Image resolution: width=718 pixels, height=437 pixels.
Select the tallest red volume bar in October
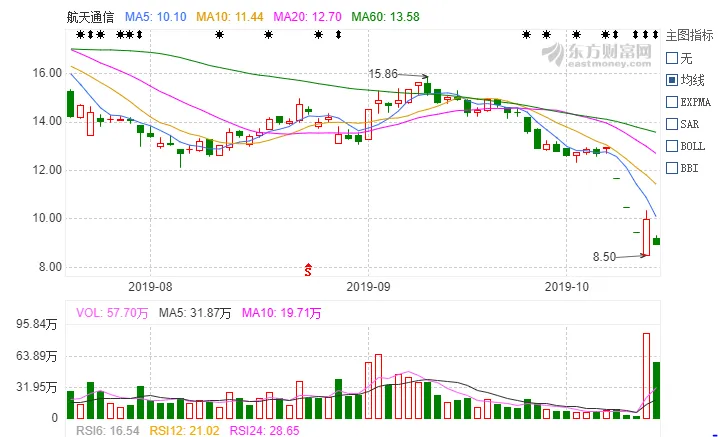click(646, 376)
